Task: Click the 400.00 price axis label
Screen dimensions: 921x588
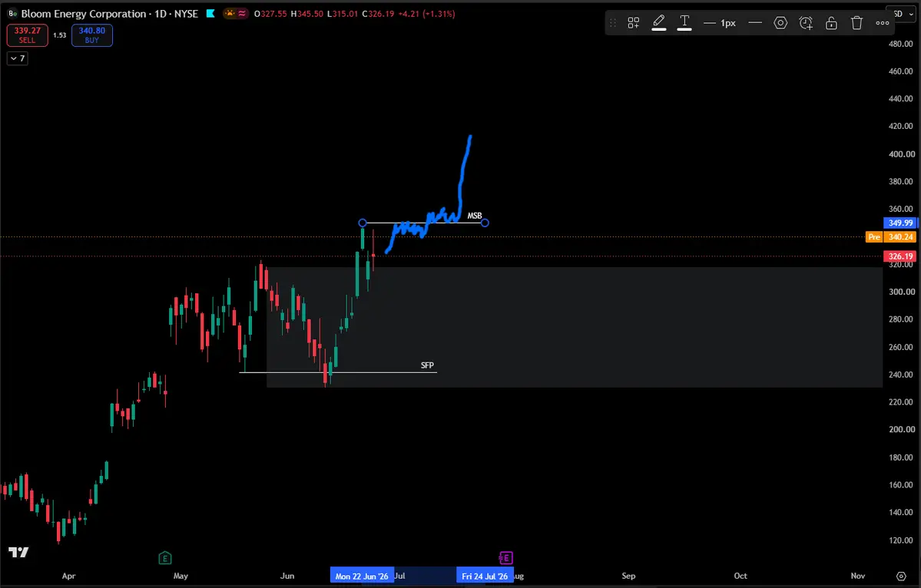Action: point(901,154)
